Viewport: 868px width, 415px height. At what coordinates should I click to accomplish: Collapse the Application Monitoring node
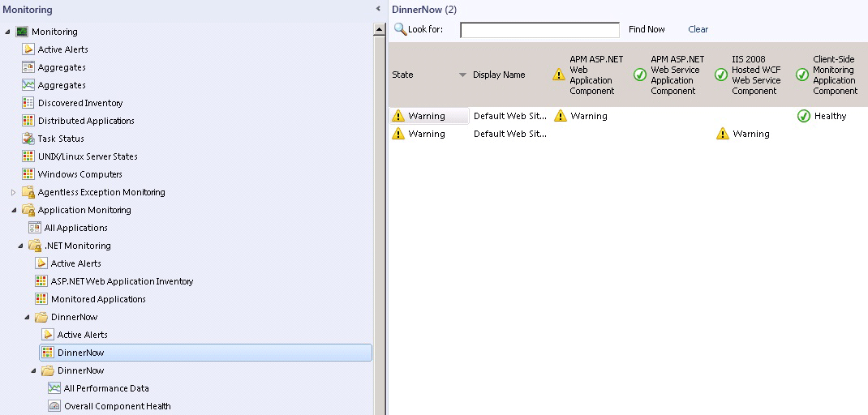(14, 210)
